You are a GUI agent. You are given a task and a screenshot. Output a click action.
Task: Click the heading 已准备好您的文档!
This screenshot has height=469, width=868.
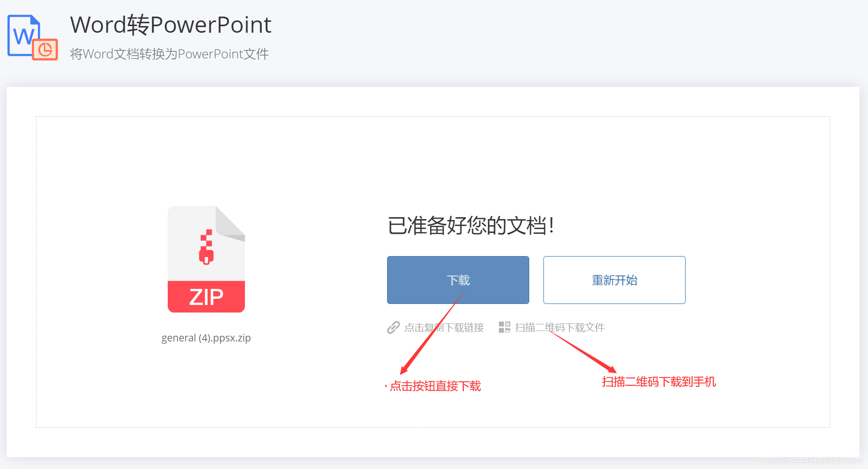tap(471, 225)
